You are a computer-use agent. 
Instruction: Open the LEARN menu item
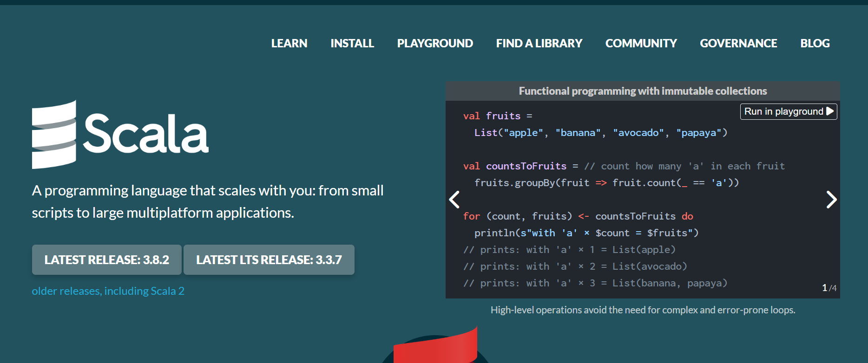pos(289,43)
